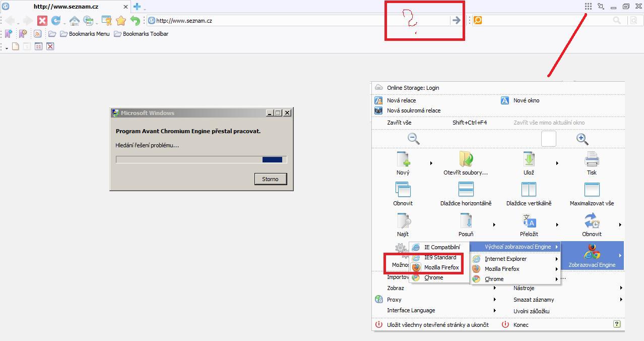The height and width of the screenshot is (341, 644).
Task: Go to the home page icon
Action: click(x=75, y=21)
